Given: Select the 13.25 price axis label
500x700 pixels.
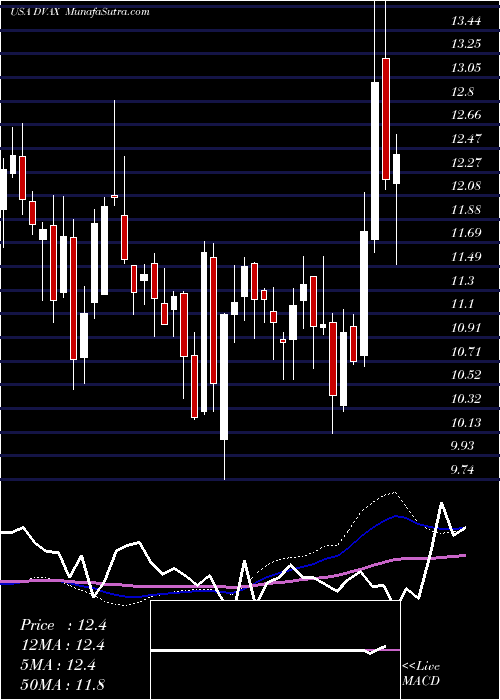Looking at the screenshot, I should (x=467, y=44).
